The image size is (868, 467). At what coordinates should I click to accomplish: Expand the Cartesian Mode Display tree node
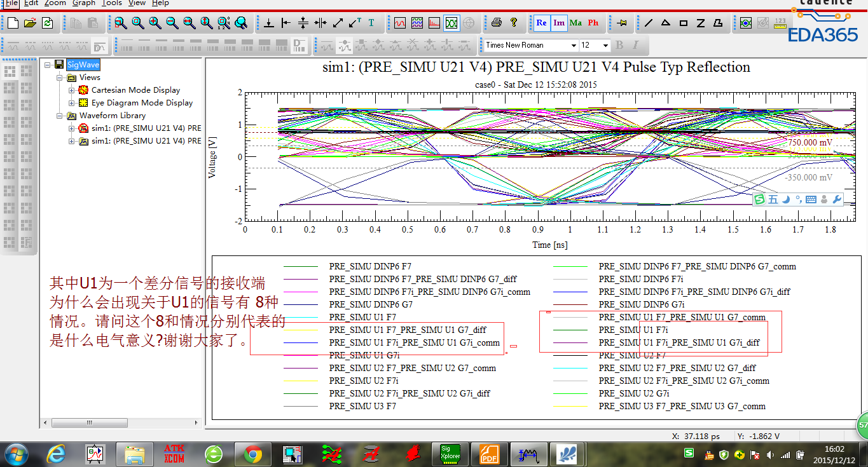pyautogui.click(x=72, y=90)
